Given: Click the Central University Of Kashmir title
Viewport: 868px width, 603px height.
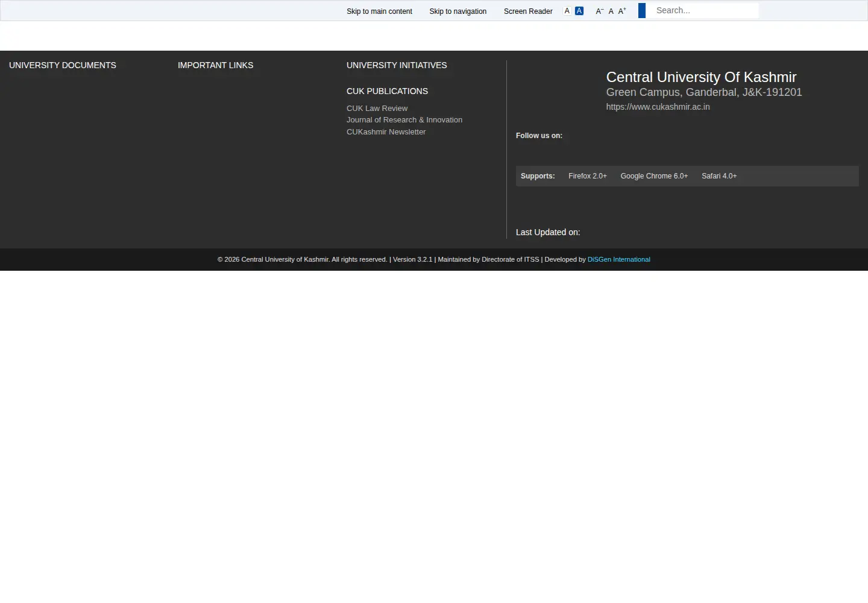Looking at the screenshot, I should (x=701, y=77).
